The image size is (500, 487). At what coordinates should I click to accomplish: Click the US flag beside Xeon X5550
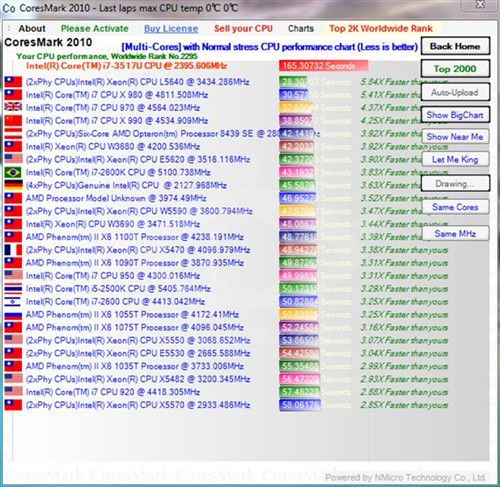[13, 340]
